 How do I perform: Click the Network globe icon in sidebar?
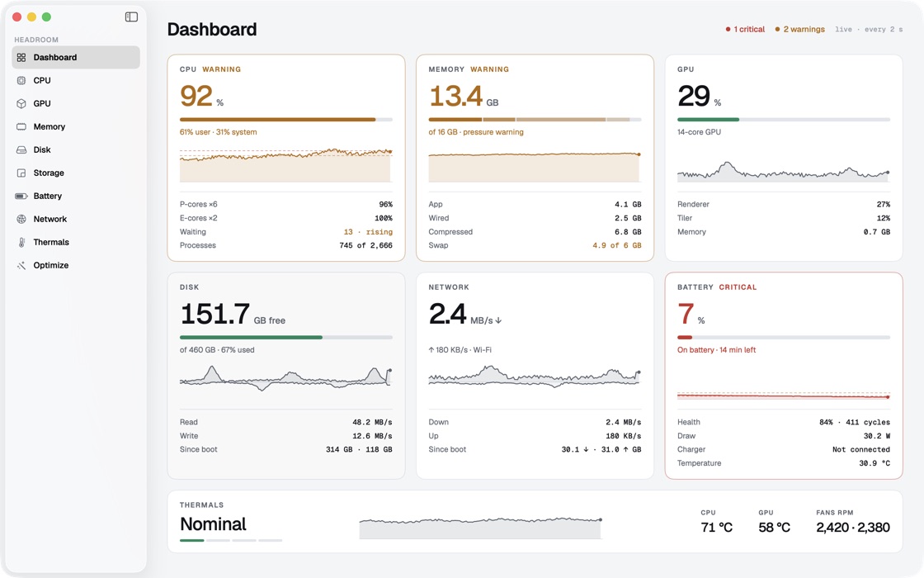point(21,219)
